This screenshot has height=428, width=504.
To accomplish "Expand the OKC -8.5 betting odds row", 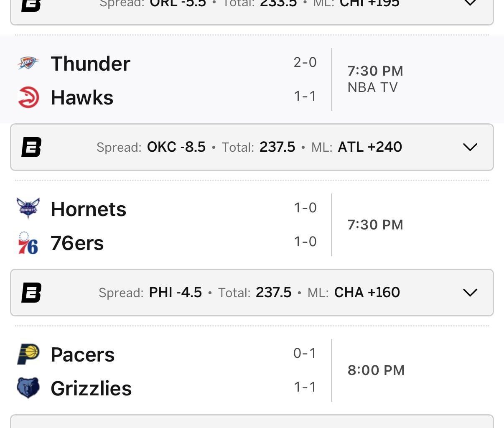I will [x=470, y=147].
